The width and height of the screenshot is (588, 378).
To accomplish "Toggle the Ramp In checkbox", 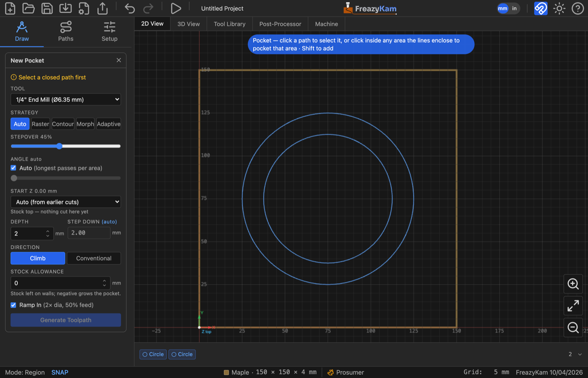I will (14, 305).
